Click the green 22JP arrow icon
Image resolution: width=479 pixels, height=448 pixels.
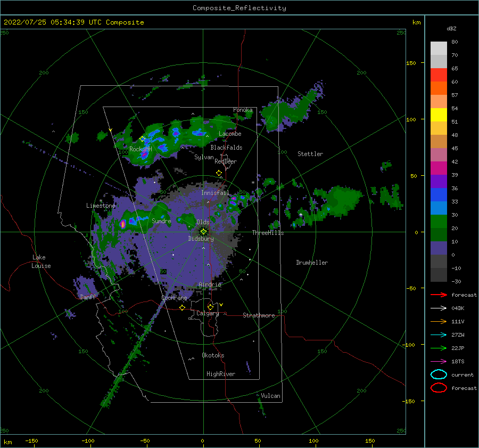pos(439,348)
